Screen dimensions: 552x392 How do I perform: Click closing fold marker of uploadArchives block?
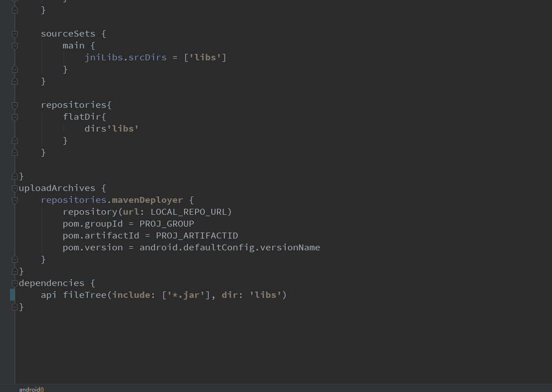[x=15, y=271]
